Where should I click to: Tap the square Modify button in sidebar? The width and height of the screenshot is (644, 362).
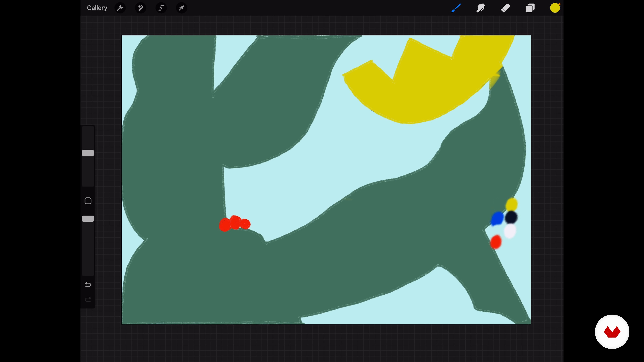tap(88, 201)
